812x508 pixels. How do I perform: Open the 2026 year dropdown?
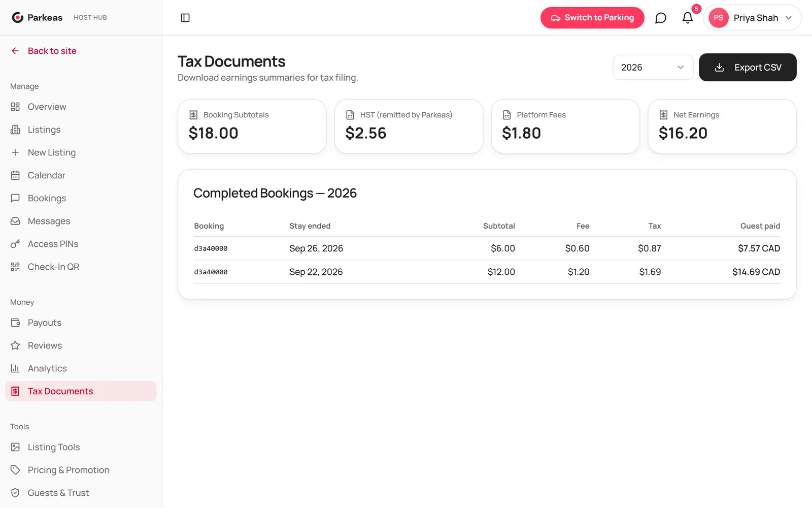tap(653, 67)
